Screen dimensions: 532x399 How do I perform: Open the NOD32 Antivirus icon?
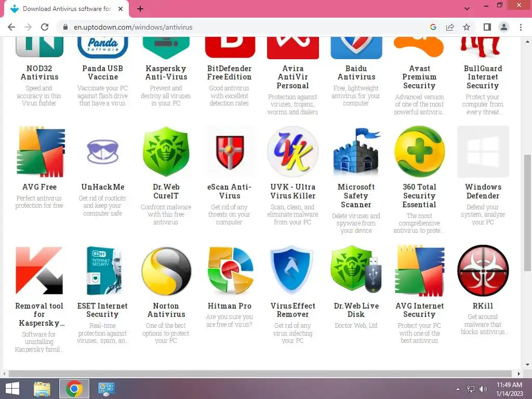pyautogui.click(x=39, y=47)
